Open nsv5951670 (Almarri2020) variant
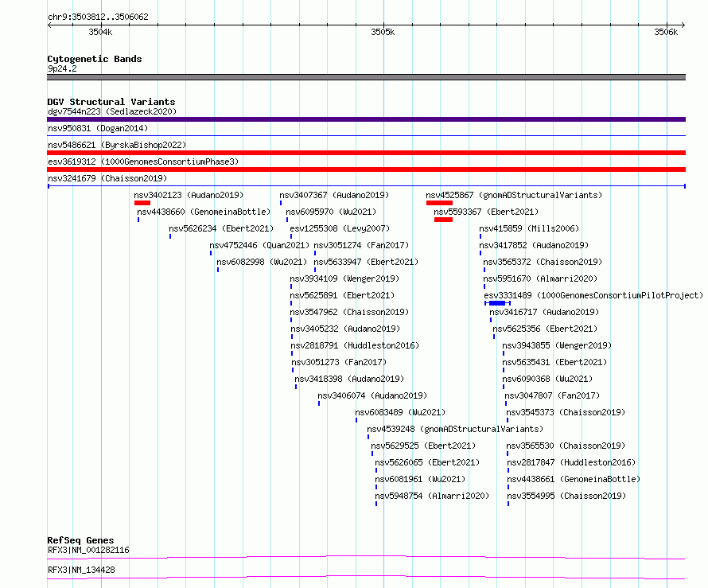The image size is (708, 588). click(540, 278)
